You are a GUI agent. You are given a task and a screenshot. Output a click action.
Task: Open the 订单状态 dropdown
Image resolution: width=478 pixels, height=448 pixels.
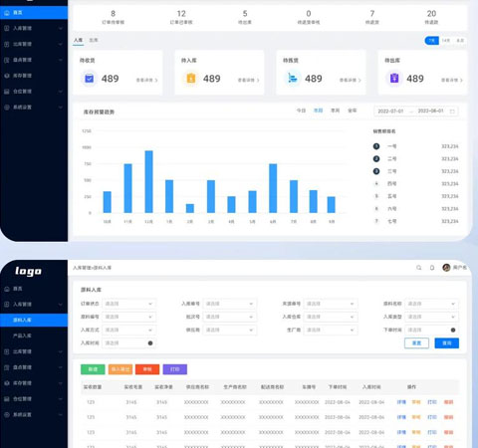[128, 304]
